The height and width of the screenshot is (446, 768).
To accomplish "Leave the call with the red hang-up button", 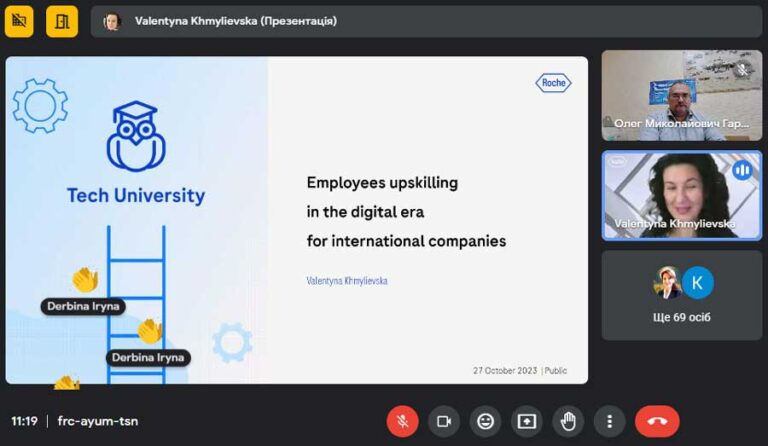I will tap(657, 421).
